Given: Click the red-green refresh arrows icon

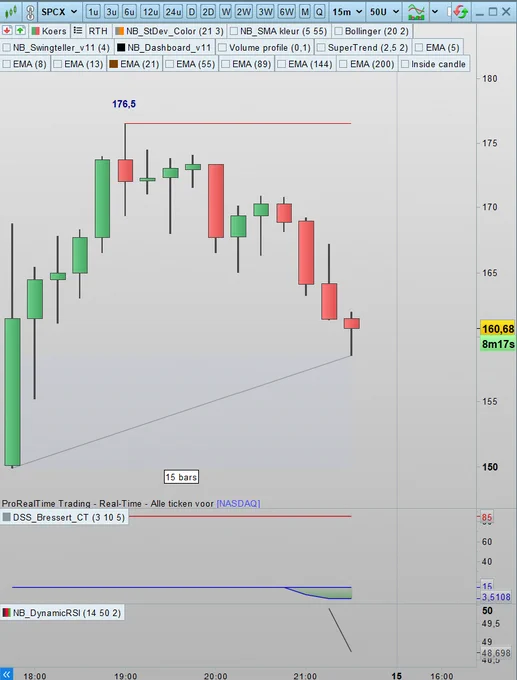Looking at the screenshot, I should coord(461,12).
